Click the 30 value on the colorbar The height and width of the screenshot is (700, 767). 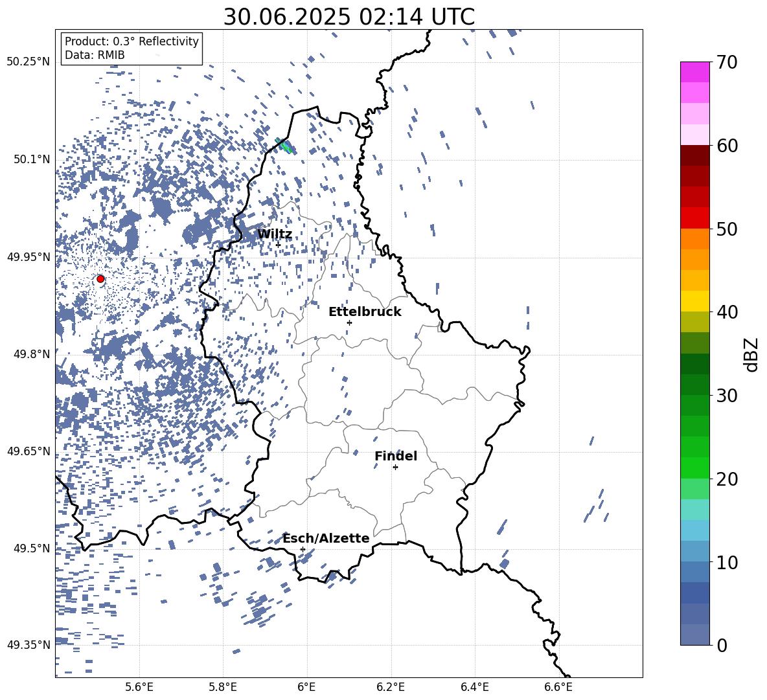[726, 396]
